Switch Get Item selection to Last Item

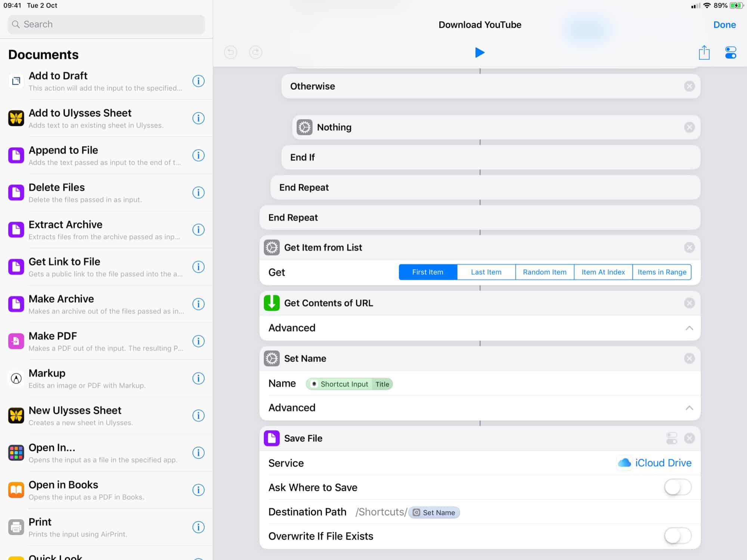pyautogui.click(x=486, y=272)
